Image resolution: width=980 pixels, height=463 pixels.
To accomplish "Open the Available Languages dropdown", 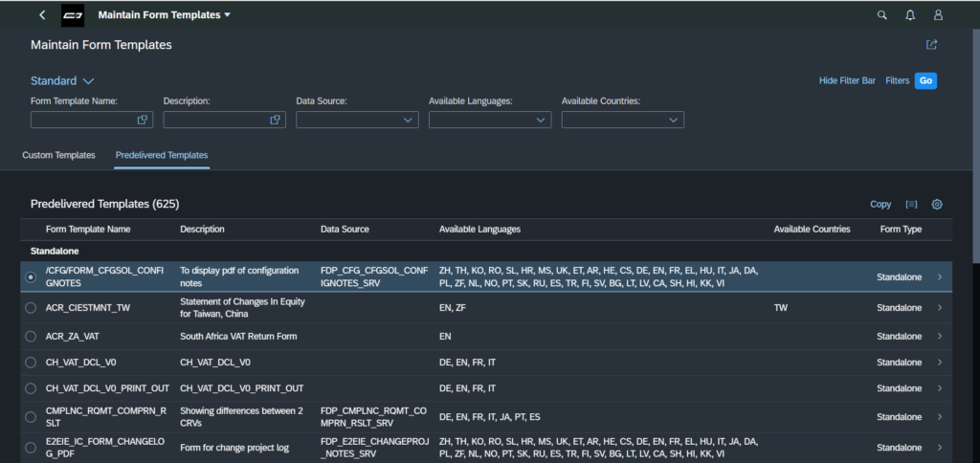I will tap(541, 120).
